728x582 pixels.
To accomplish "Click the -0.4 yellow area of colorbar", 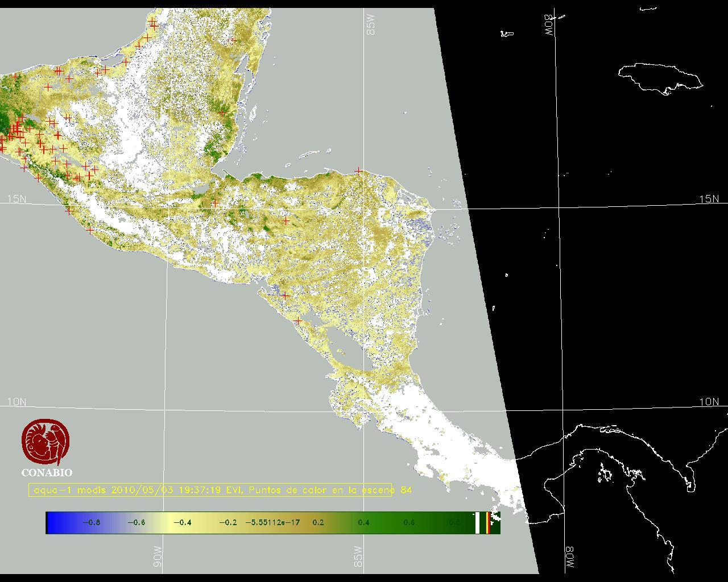I will coord(182,523).
